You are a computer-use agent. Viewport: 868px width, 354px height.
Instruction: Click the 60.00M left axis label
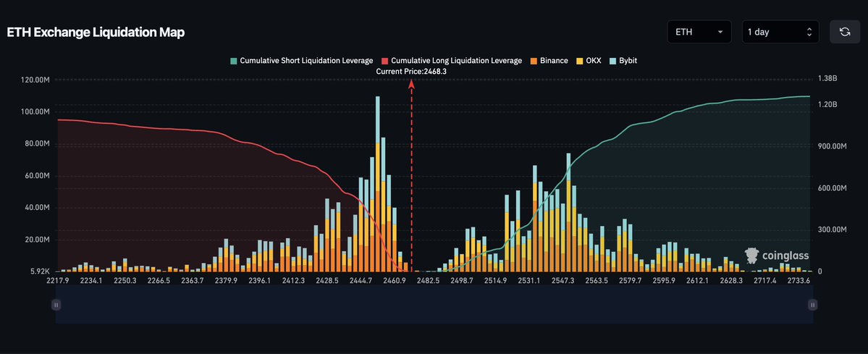[38, 176]
